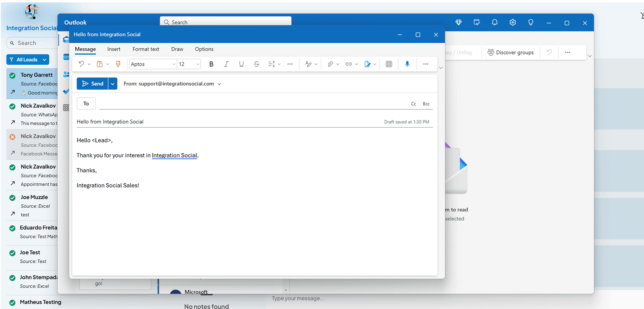Click the line spacing icon
The height and width of the screenshot is (309, 644).
point(272,64)
